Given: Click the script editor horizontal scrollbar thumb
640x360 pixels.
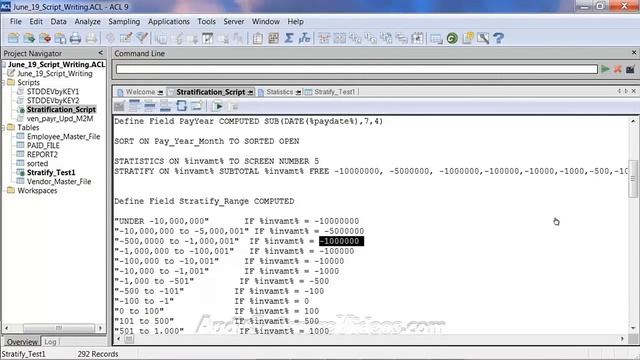Looking at the screenshot, I should (129, 339).
